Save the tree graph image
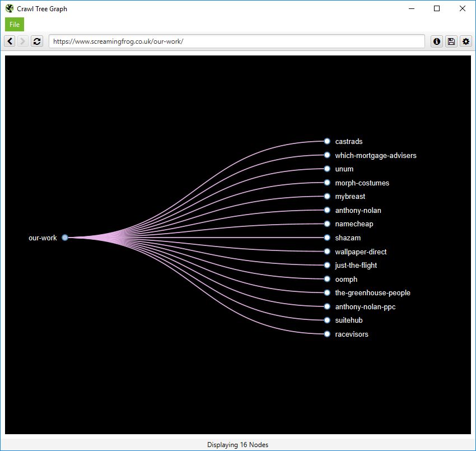The height and width of the screenshot is (451, 476). (451, 41)
